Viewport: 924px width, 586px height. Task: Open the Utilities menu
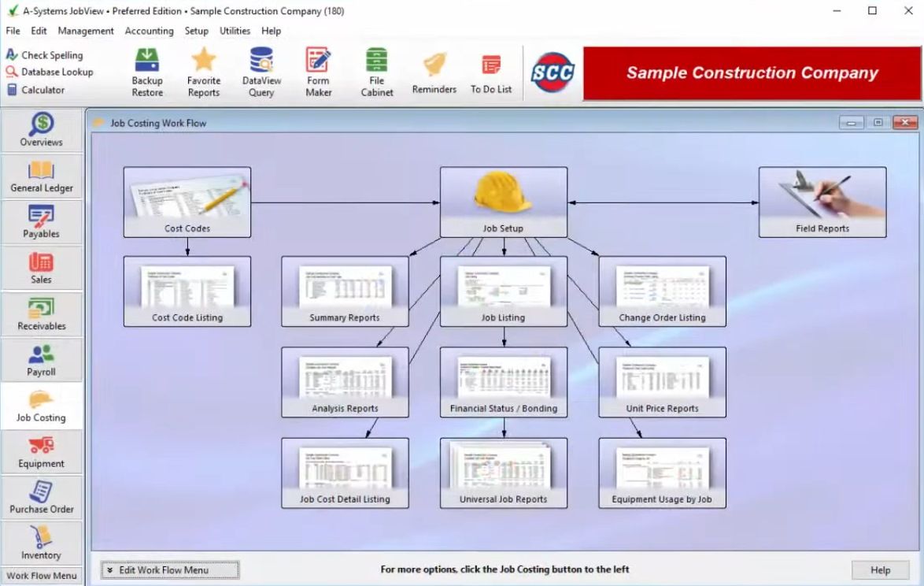coord(235,31)
